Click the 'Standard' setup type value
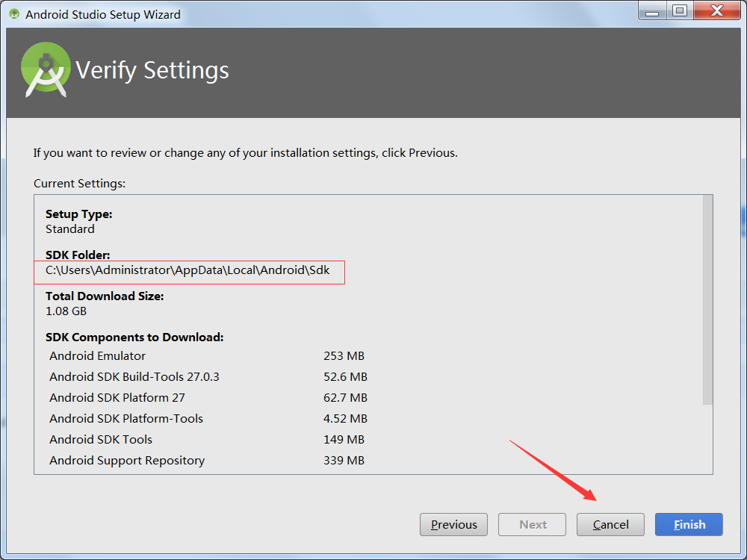Screen dimensions: 747x560 [x=70, y=229]
